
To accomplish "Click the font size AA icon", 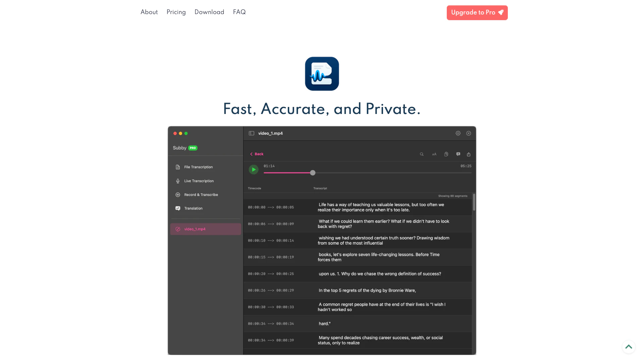I will 434,154.
